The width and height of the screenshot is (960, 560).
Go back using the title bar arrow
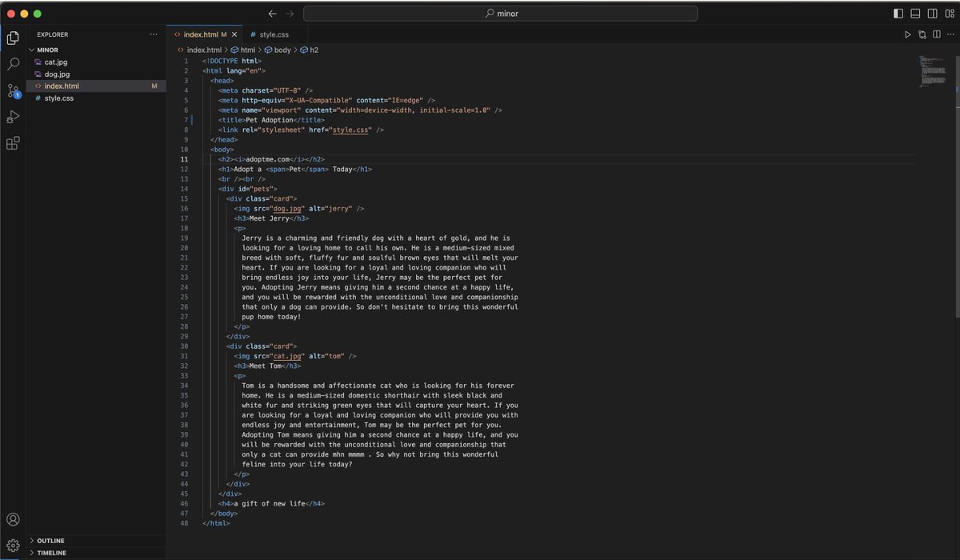272,14
